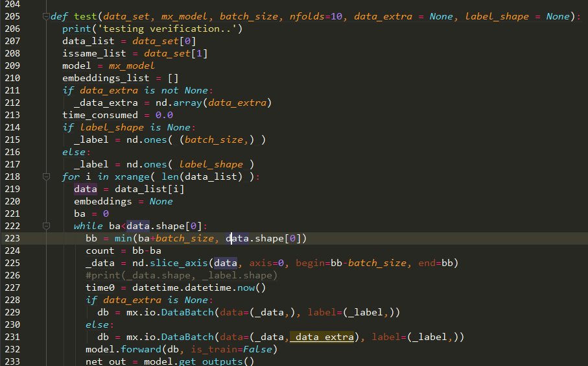
Task: Click the min function on line 223
Action: click(123, 238)
